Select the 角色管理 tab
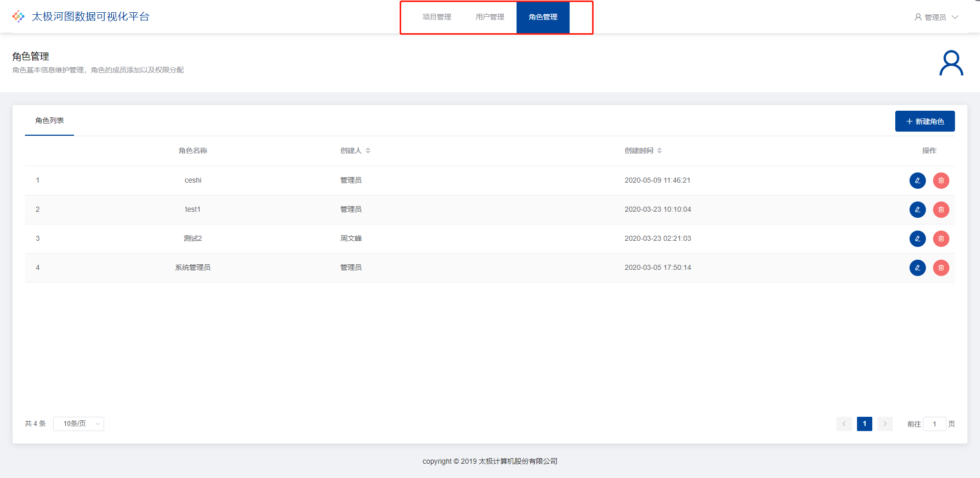 pyautogui.click(x=543, y=17)
